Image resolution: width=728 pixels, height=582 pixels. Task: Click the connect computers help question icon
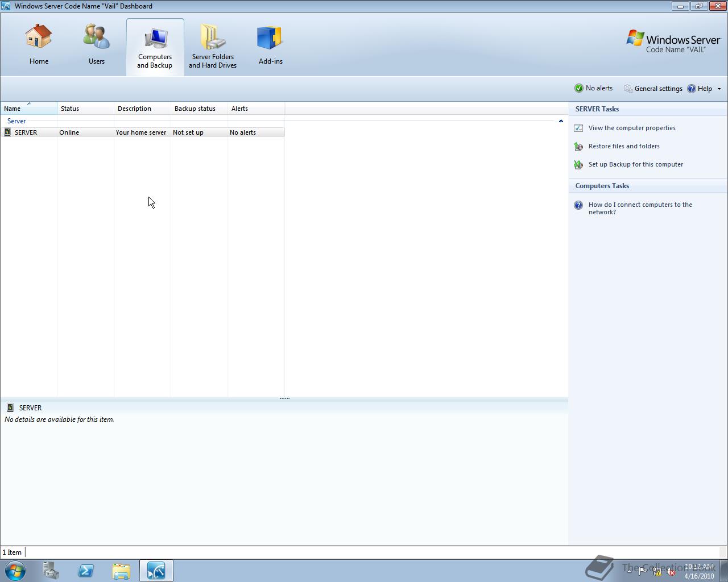[578, 205]
